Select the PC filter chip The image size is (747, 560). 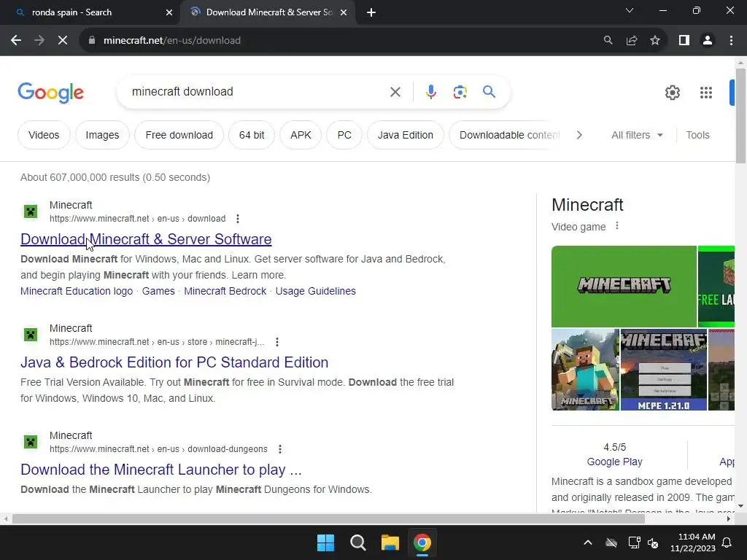pos(344,135)
